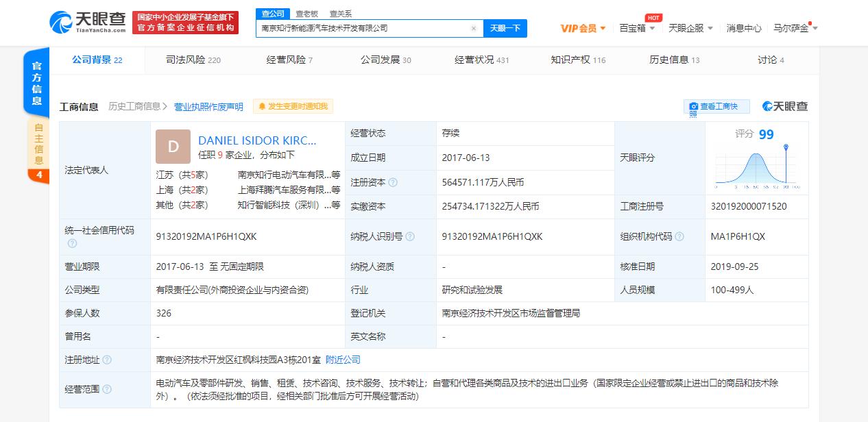The width and height of the screenshot is (868, 422).
Task: Select the 254734.171322万人民币 paid-in capital
Action: pyautogui.click(x=490, y=206)
